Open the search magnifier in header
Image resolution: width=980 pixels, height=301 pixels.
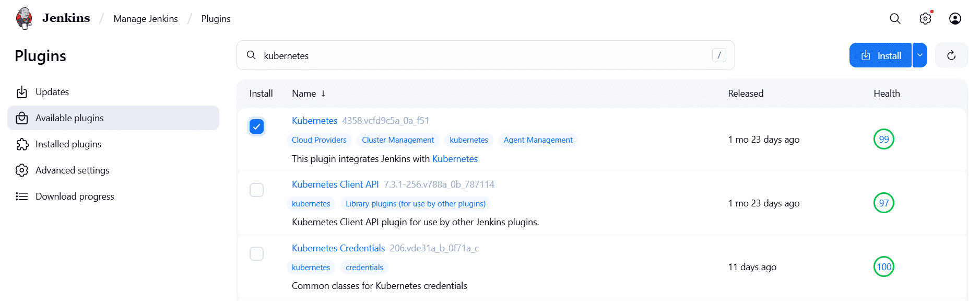tap(895, 19)
